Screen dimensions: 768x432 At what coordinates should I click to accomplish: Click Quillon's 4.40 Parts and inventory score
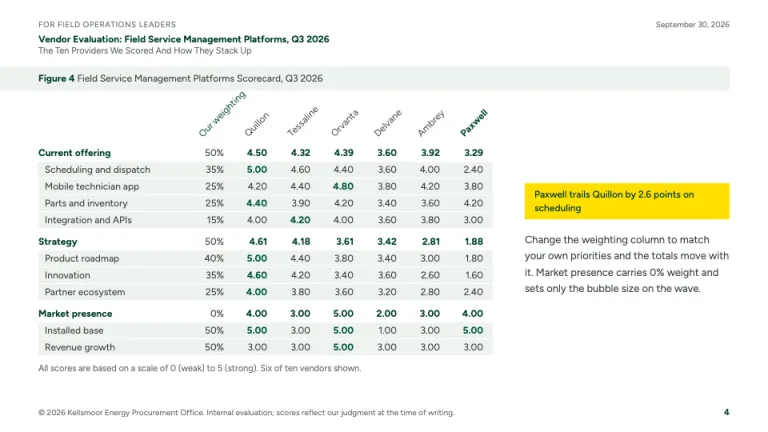coord(257,203)
